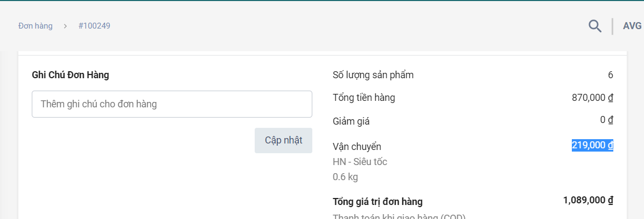Click the product quantity value 6

[610, 75]
